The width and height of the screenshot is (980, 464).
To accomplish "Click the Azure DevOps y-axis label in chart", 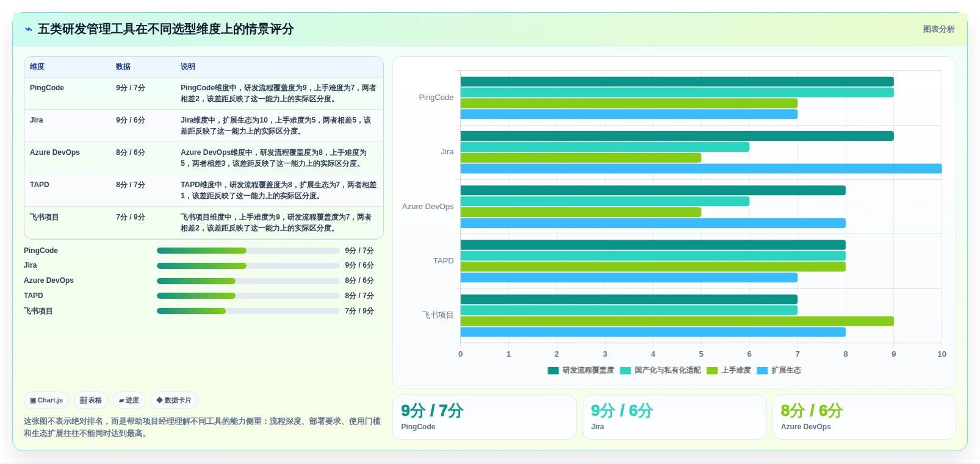I will point(428,207).
